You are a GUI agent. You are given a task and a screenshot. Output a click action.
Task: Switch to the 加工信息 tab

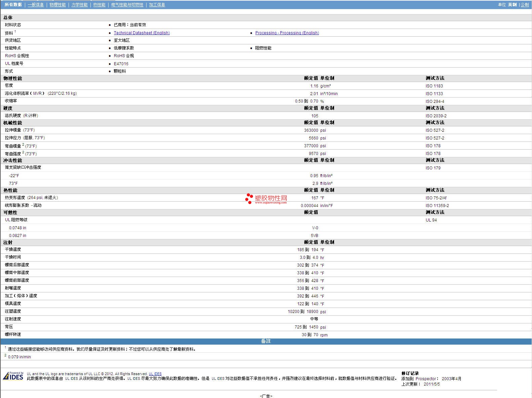pos(157,5)
